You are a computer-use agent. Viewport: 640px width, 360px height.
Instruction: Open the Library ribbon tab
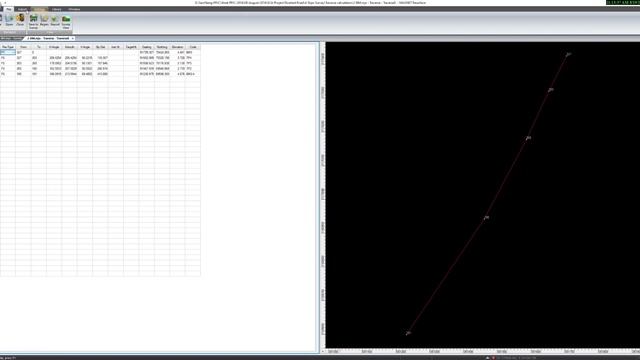coord(56,9)
